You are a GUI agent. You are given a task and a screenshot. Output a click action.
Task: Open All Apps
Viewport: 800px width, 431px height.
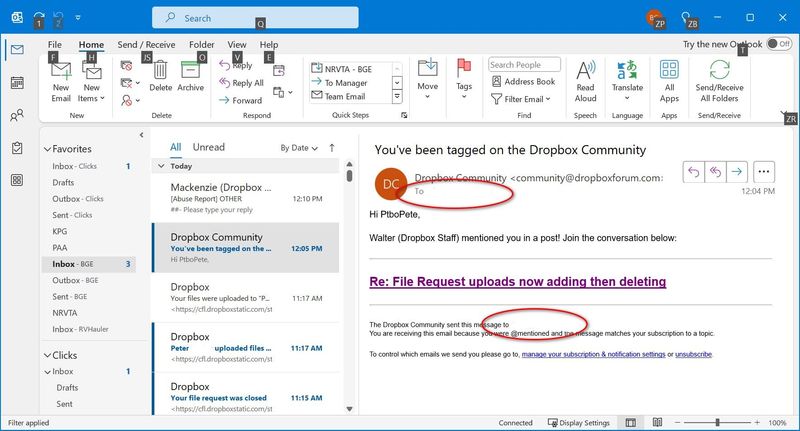pos(669,82)
